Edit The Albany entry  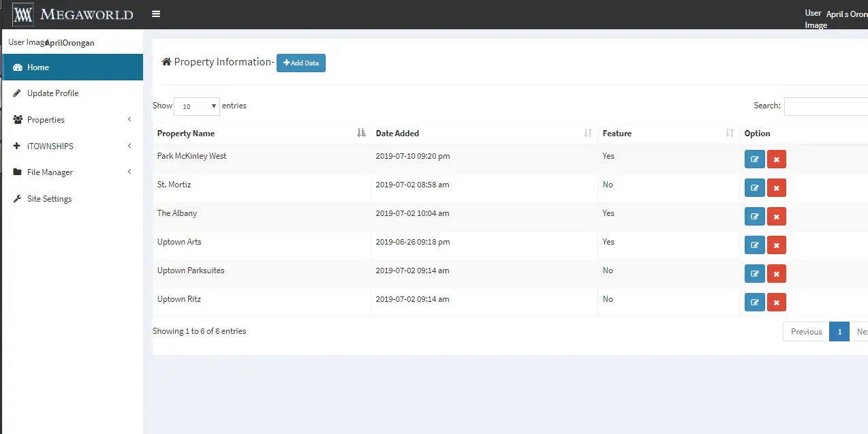(x=754, y=216)
